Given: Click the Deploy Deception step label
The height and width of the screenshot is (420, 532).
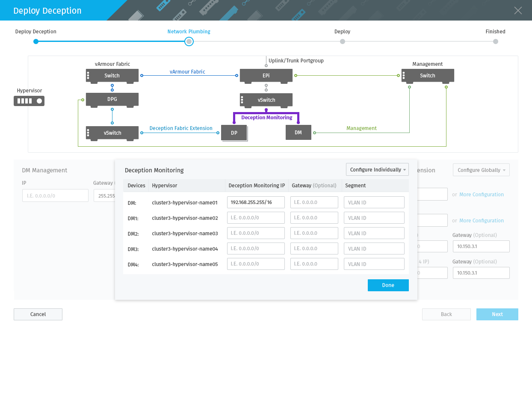Looking at the screenshot, I should [x=36, y=32].
